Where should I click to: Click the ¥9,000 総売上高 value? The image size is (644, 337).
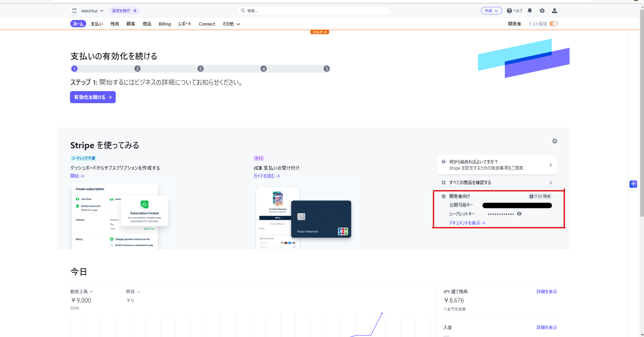coord(81,300)
